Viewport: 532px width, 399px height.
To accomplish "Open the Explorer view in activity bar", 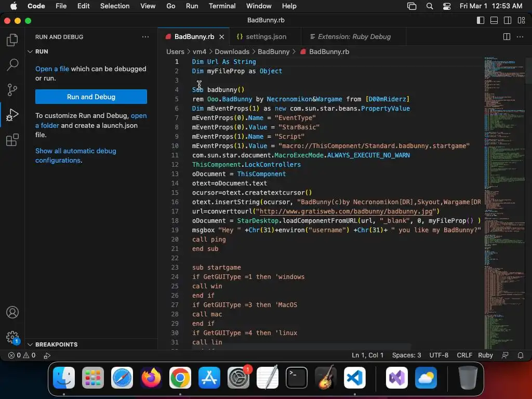I will coord(12,40).
